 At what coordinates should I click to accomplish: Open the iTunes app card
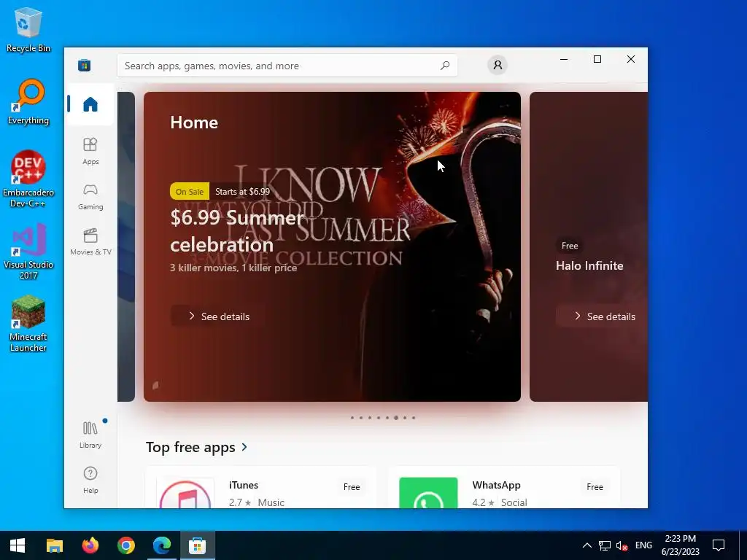pos(260,488)
